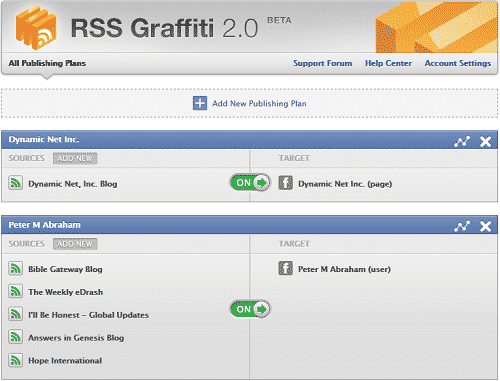Click RSS feed icon for Bible Gateway Blog
This screenshot has height=381, width=500.
(x=15, y=268)
